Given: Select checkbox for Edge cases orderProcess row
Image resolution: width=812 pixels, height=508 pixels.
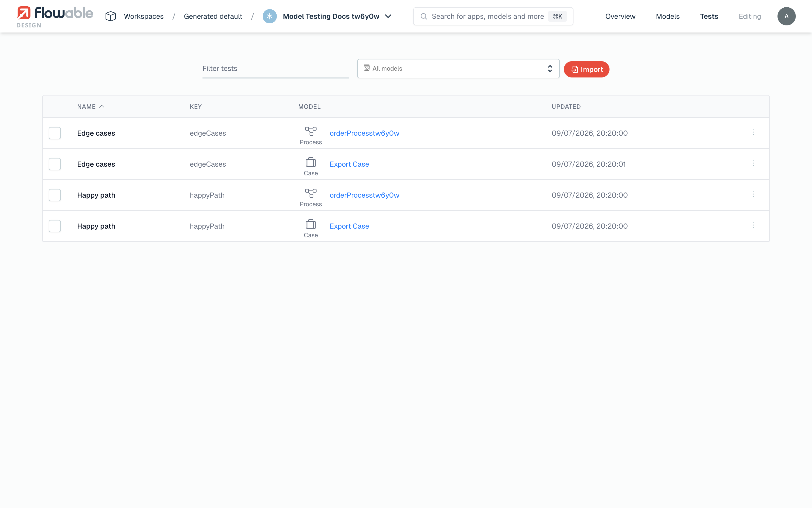Looking at the screenshot, I should (x=55, y=133).
